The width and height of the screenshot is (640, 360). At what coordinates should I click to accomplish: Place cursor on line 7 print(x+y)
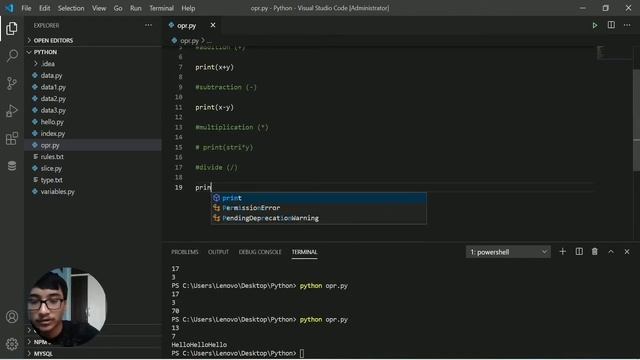(214, 67)
